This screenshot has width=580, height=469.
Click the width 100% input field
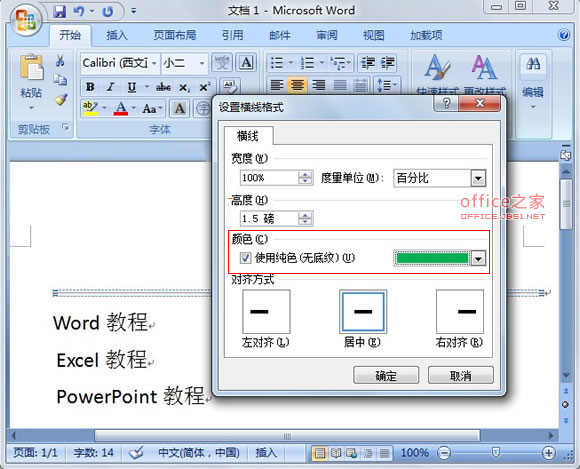tap(270, 178)
